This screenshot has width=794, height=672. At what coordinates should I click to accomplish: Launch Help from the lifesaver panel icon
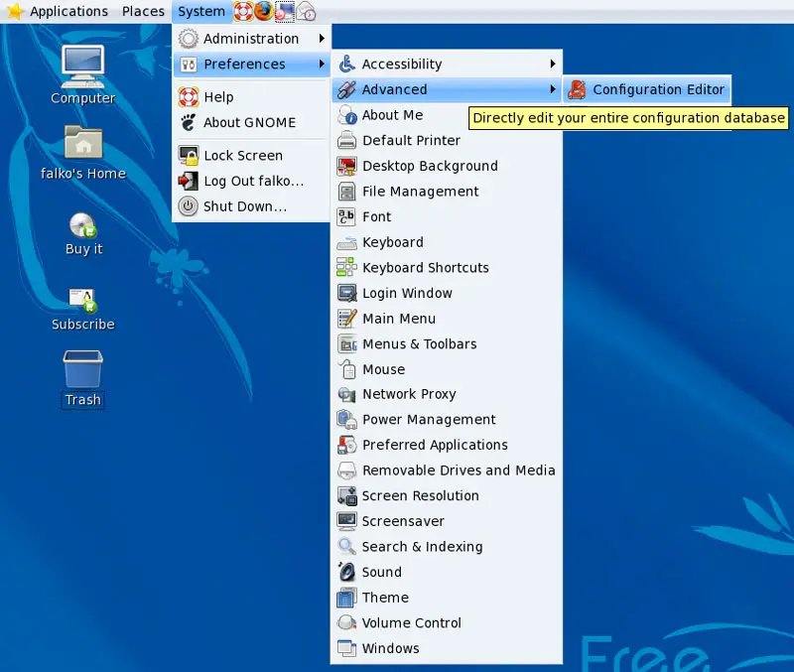243,11
